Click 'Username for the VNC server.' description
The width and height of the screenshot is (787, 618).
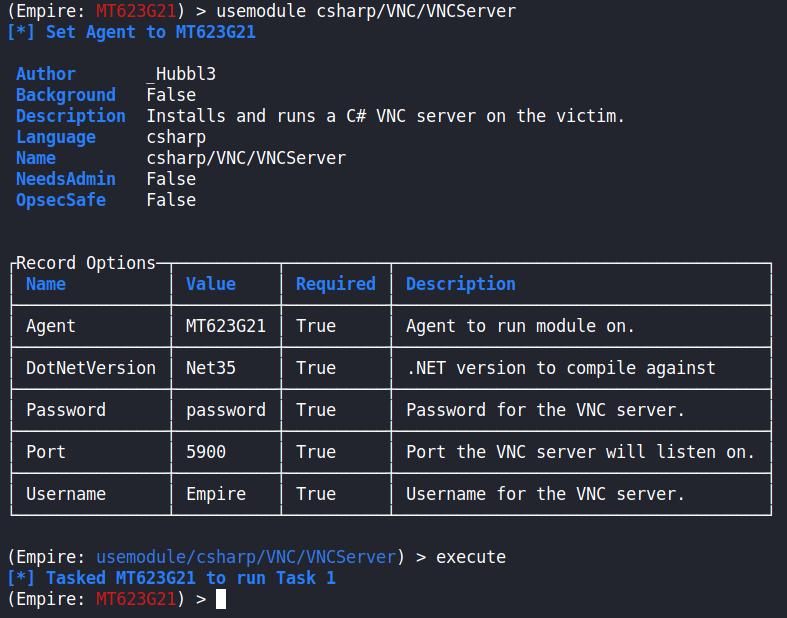(x=546, y=495)
